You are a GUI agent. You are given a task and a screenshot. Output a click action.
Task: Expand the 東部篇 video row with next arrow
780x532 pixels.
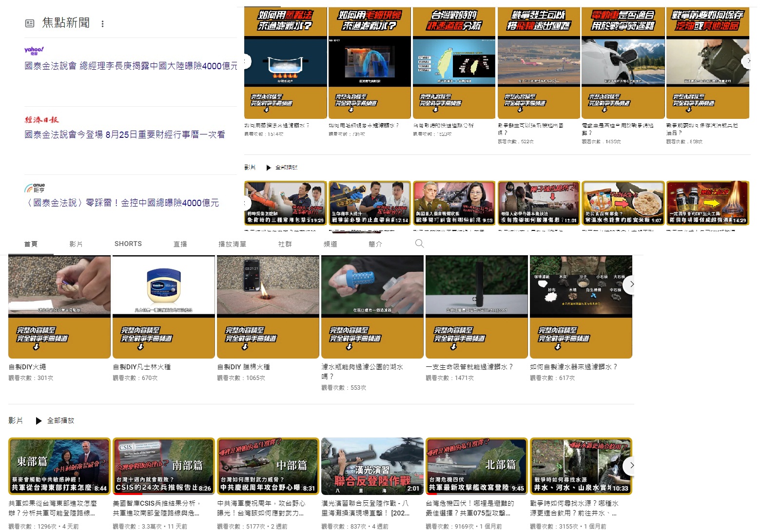pyautogui.click(x=632, y=465)
